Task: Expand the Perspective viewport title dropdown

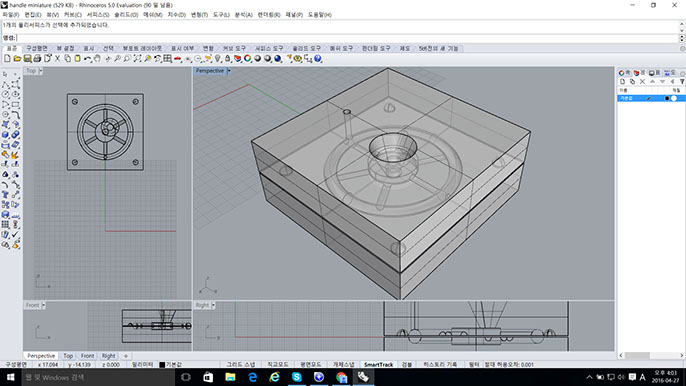Action: point(229,70)
